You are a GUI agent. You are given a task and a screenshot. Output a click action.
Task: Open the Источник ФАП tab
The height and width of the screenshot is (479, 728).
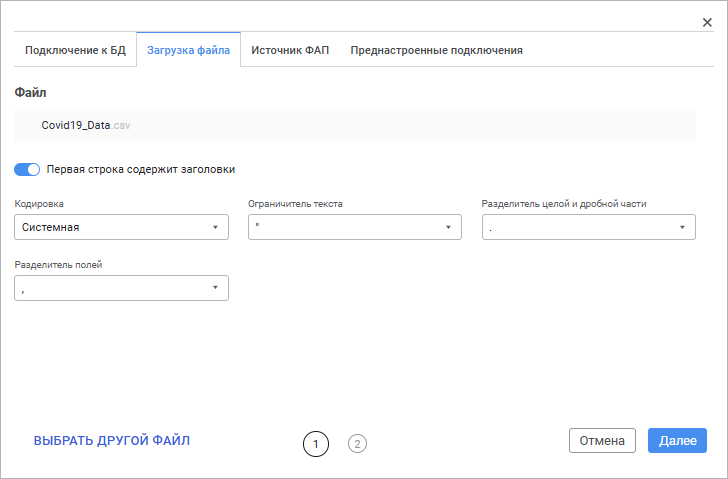[x=290, y=50]
